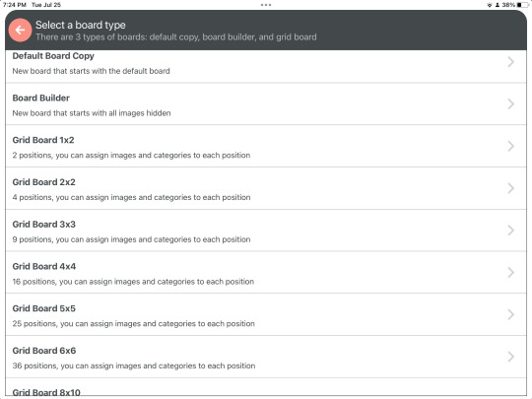Choose Grid Board 3x3 title

pos(43,225)
